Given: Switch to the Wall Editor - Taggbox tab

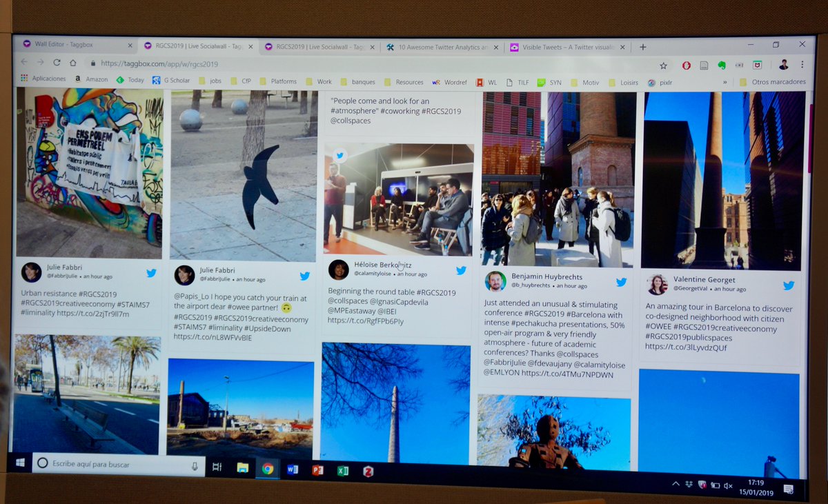Looking at the screenshot, I should (76, 45).
